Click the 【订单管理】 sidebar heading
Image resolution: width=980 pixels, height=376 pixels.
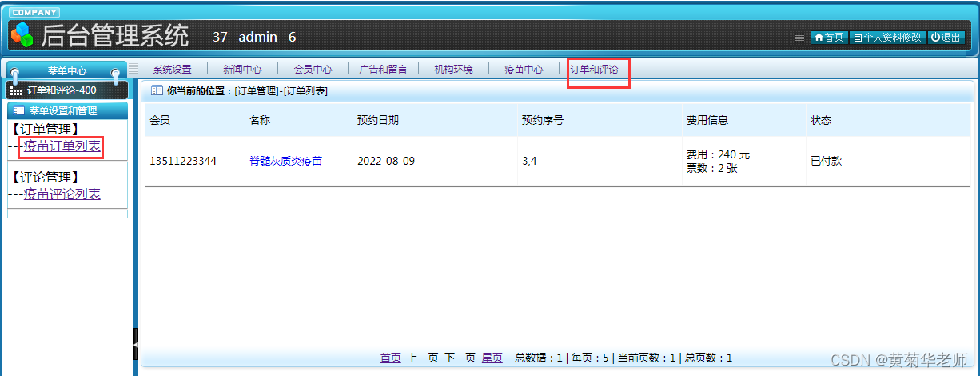[x=45, y=129]
